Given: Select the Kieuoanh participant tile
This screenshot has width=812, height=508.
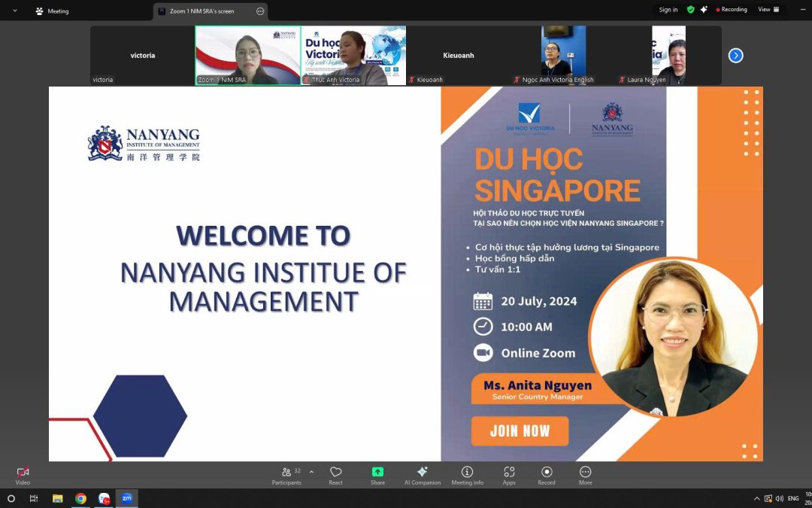Looking at the screenshot, I should (459, 56).
